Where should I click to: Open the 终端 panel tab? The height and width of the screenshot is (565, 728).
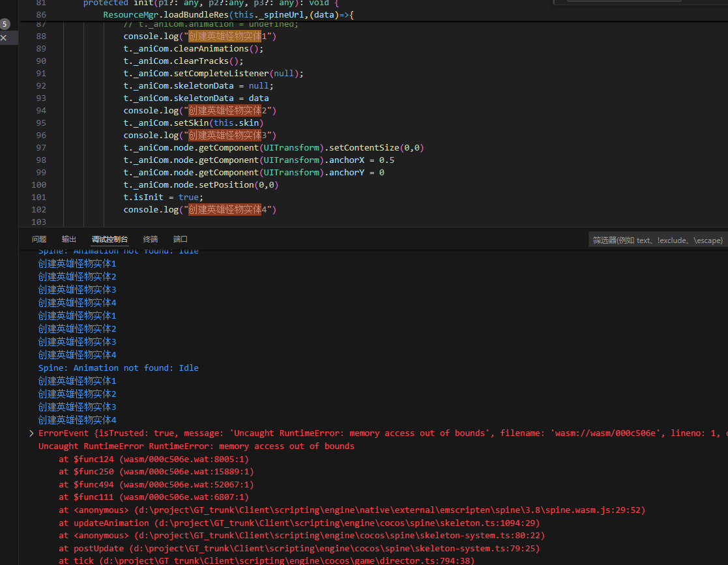point(151,239)
